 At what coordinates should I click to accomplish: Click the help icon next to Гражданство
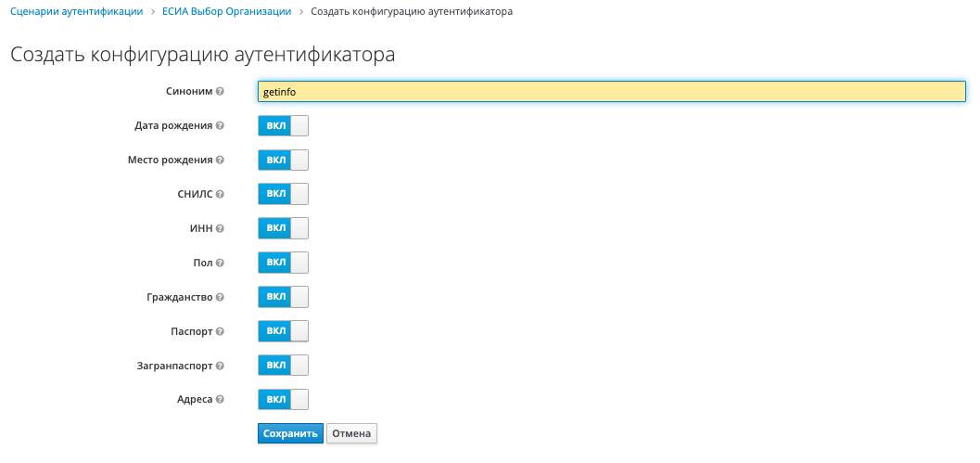tap(220, 298)
